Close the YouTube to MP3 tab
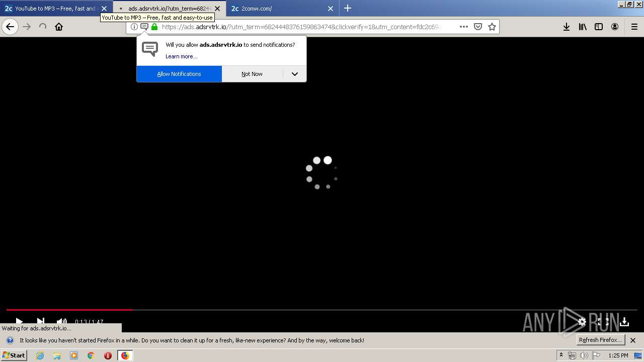Screen dimensions: 644x362 point(104,9)
